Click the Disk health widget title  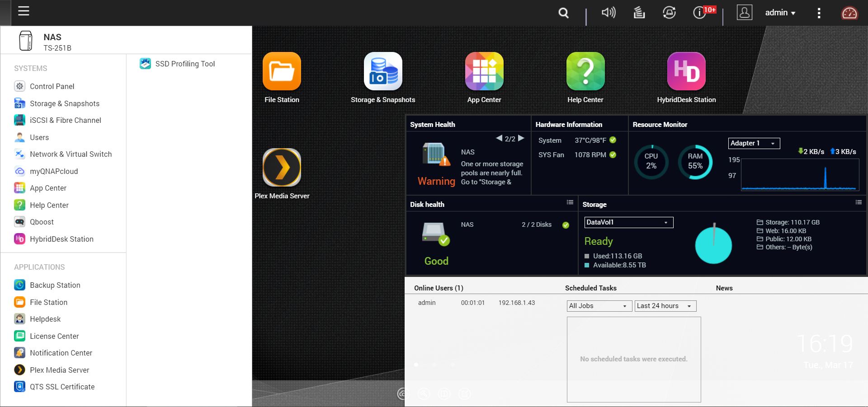tap(427, 205)
